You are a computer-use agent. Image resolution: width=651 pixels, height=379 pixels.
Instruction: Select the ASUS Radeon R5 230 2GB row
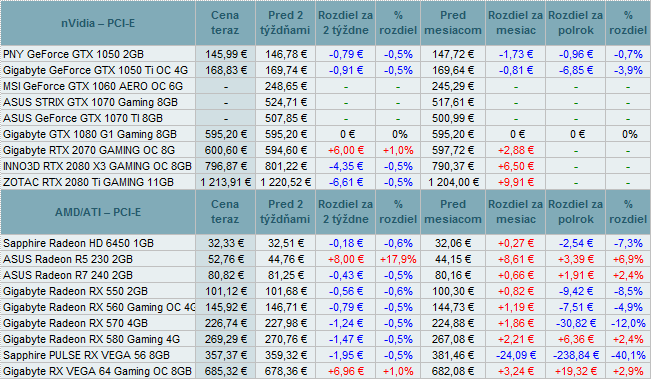point(325,259)
